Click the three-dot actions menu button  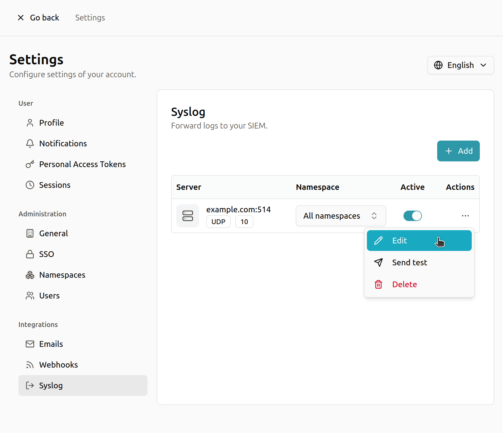(x=465, y=216)
